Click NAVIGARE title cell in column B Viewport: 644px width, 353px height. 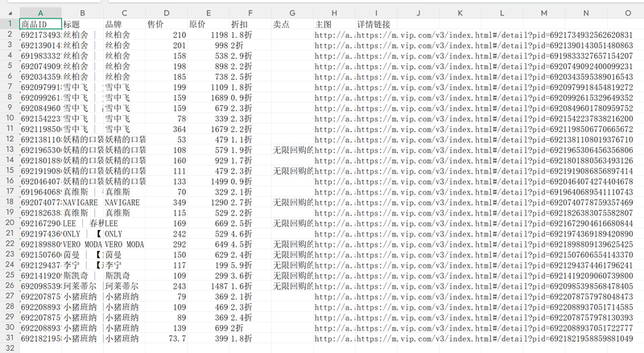click(83, 203)
